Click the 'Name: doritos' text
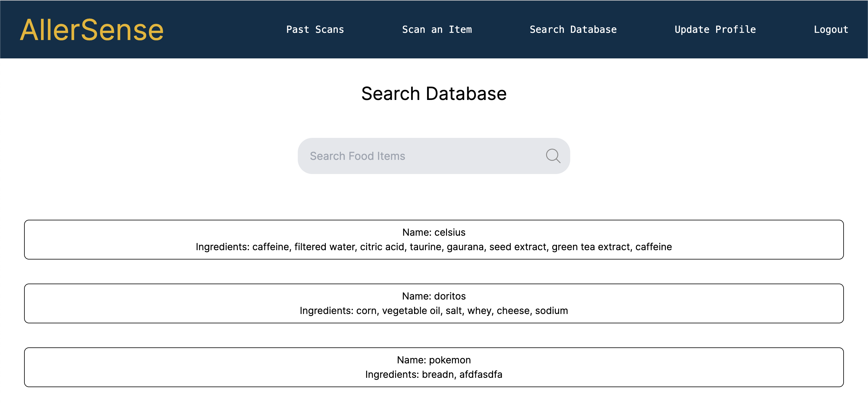This screenshot has width=868, height=404. 434,296
